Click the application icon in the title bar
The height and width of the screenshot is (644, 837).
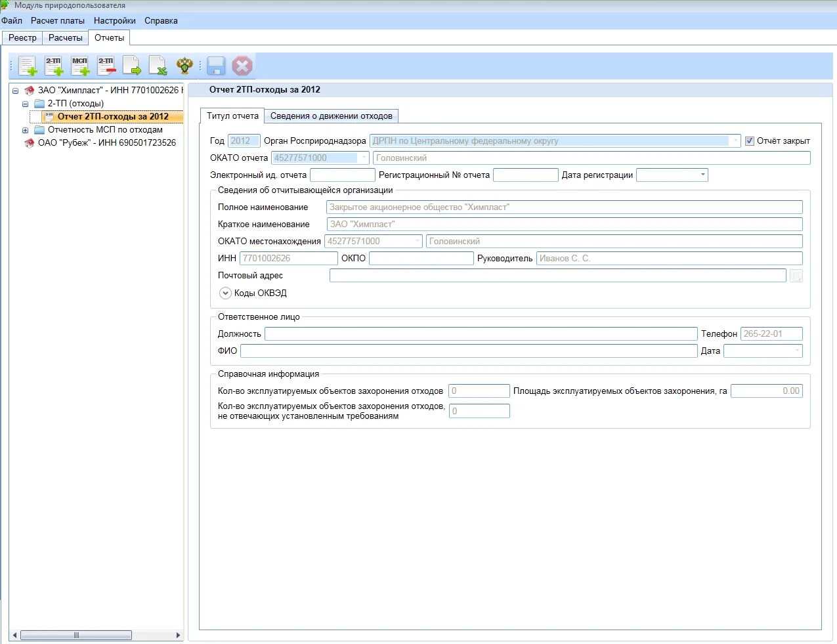tap(5, 5)
